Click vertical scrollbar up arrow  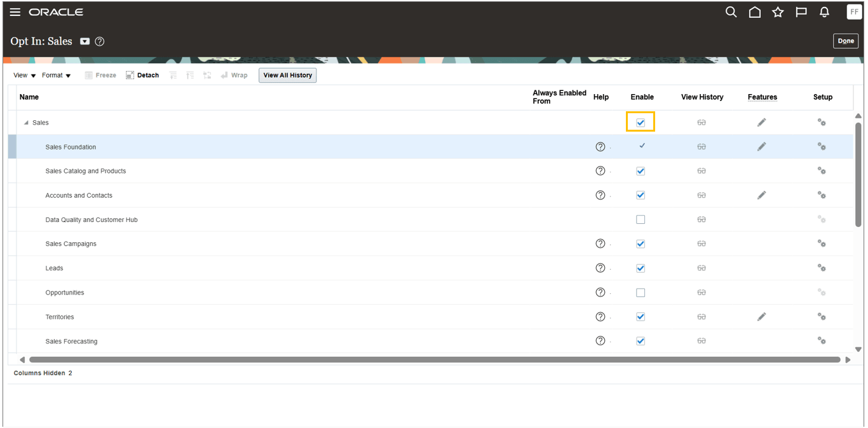click(x=858, y=116)
